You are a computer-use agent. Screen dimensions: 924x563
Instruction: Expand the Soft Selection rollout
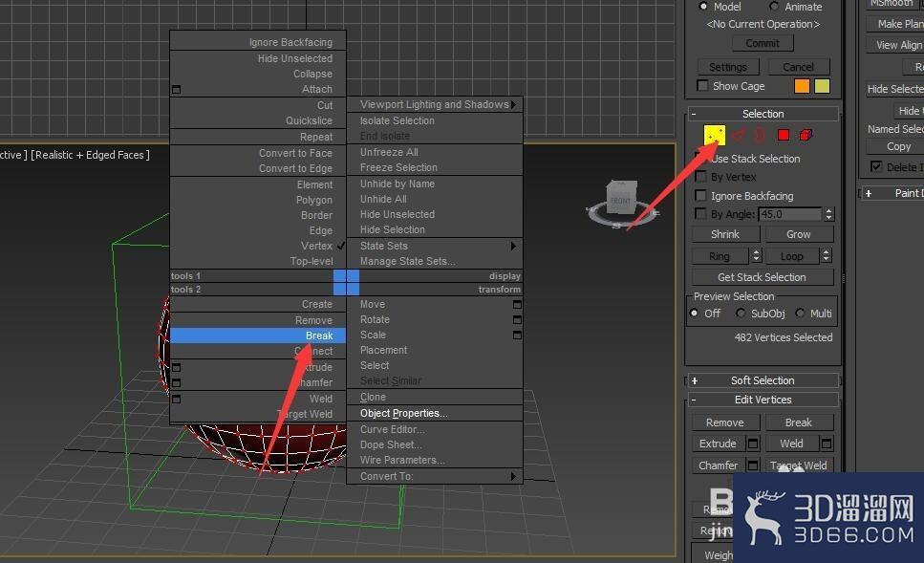click(x=695, y=379)
